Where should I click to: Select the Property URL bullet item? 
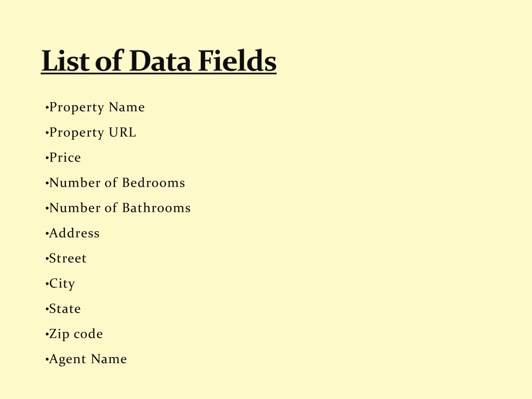click(90, 132)
